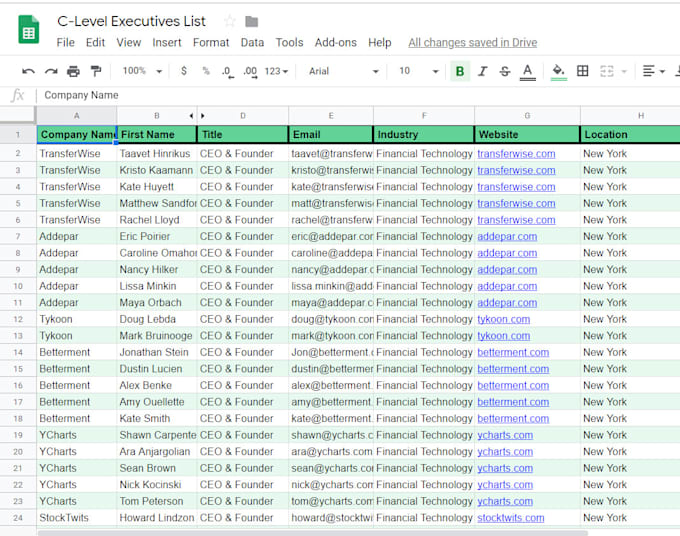This screenshot has width=680, height=536.
Task: Star the C-Level Executives List document
Action: pyautogui.click(x=229, y=21)
